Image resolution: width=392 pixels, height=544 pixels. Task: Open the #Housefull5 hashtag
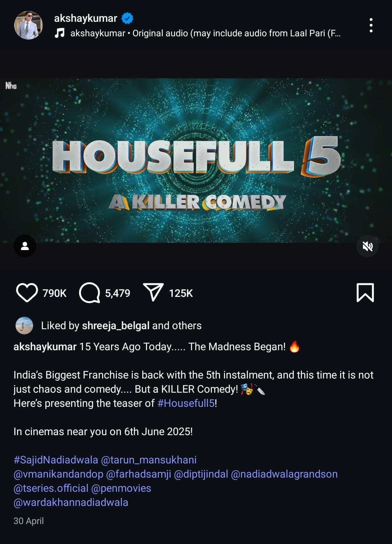[186, 403]
